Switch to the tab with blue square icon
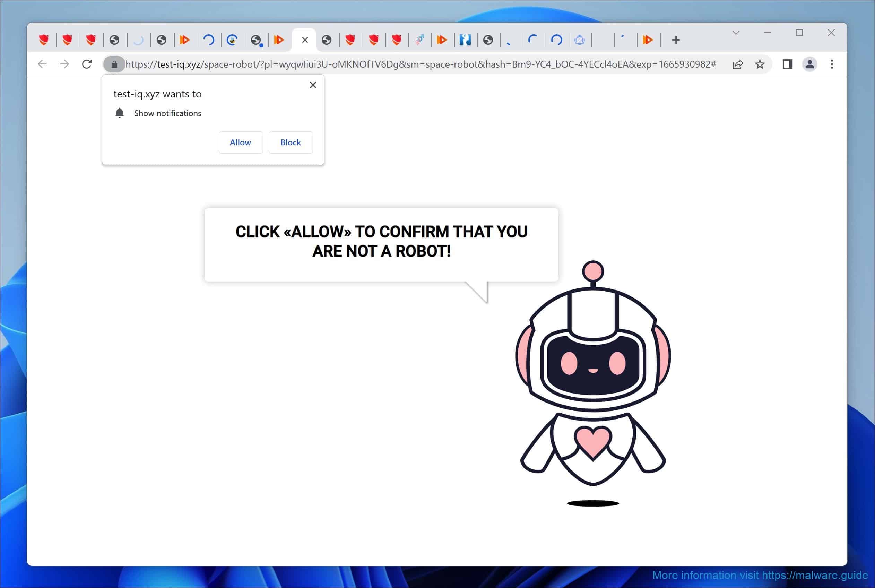Screen dimensions: 875x588 (465, 40)
